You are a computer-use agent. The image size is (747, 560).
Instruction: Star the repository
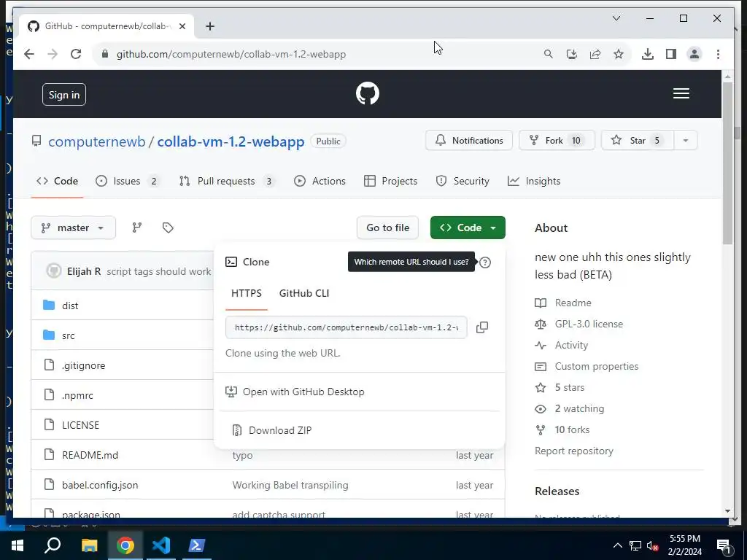[x=638, y=141]
